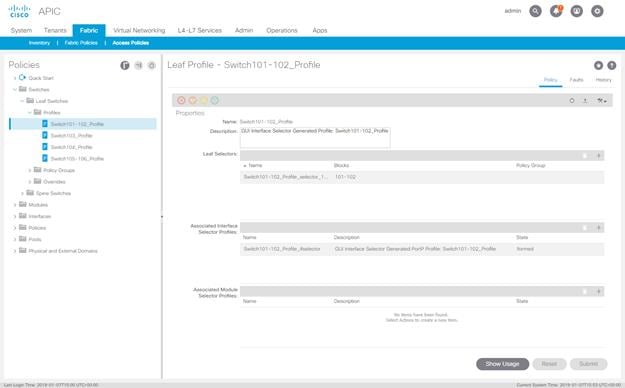Expand the Policy Groups folder

point(30,170)
